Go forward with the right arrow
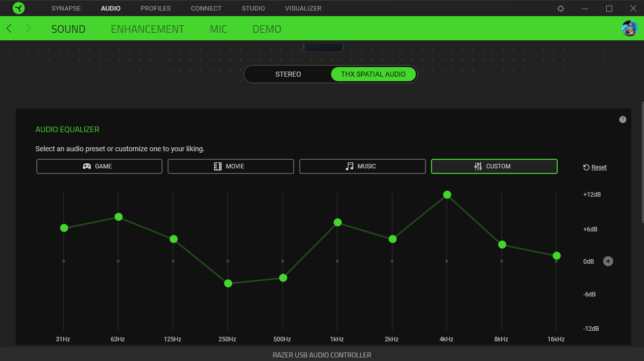Screen dimensions: 644x361 (28, 29)
